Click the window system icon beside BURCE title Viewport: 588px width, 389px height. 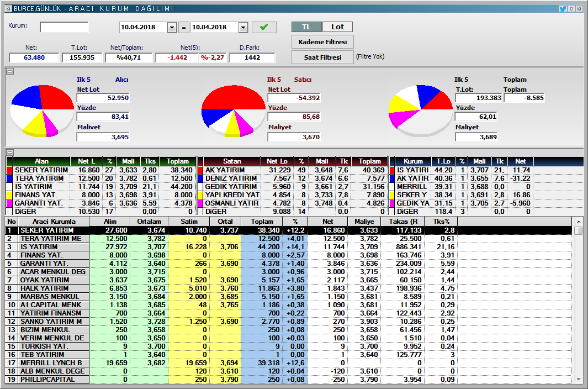pyautogui.click(x=9, y=8)
